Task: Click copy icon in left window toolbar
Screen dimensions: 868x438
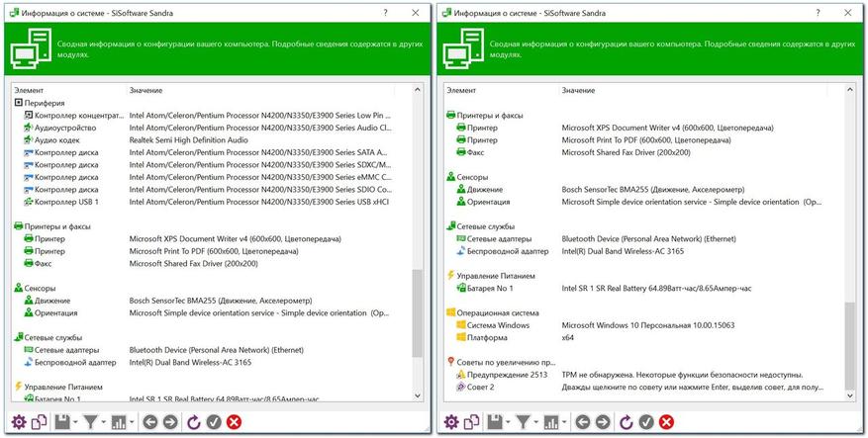Action: 39,422
